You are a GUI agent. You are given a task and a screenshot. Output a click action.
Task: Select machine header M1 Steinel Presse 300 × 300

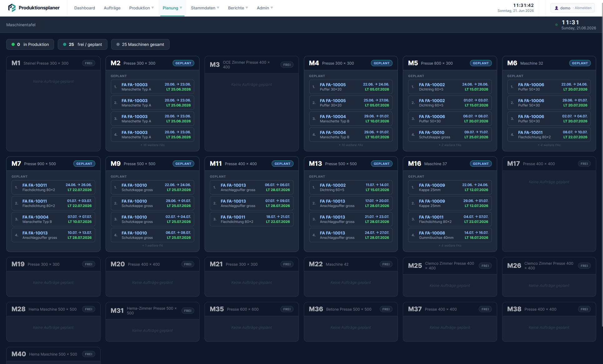pyautogui.click(x=53, y=63)
